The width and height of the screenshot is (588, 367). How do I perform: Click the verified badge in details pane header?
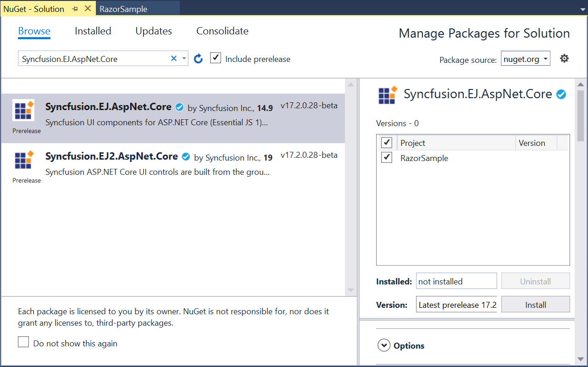click(561, 95)
